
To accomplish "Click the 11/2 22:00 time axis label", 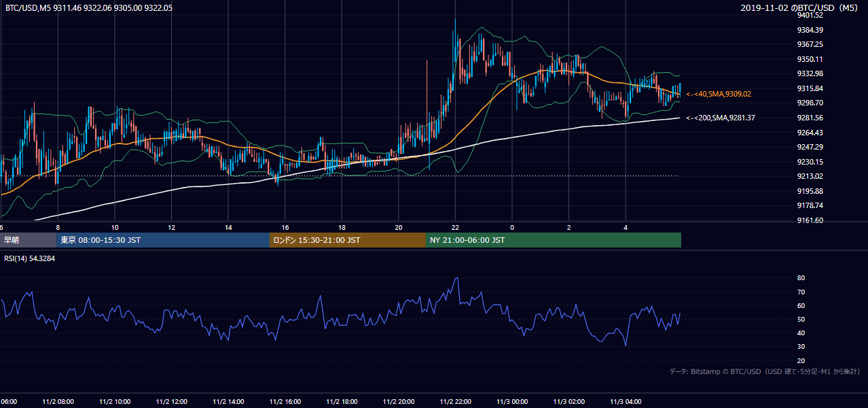I will (455, 401).
